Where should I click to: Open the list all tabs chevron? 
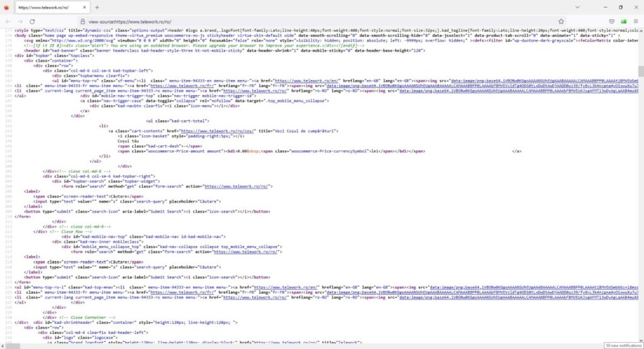click(577, 8)
